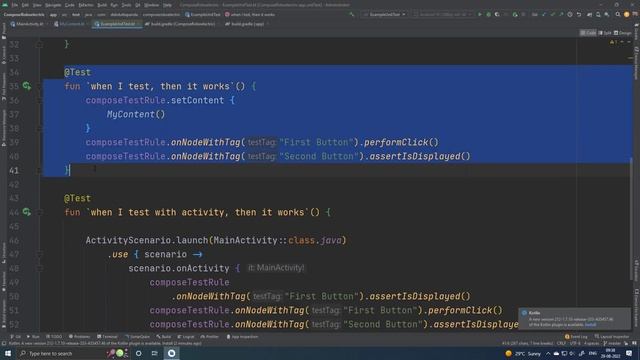The width and height of the screenshot is (640, 360).
Task: Collapse the lambda fold at line 47
Action: coord(40,254)
